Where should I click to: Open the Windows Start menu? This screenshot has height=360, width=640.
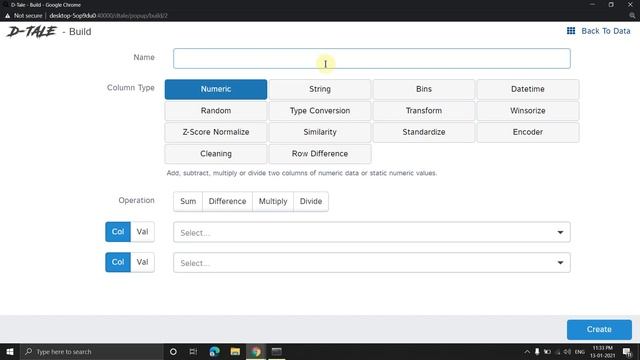click(9, 351)
